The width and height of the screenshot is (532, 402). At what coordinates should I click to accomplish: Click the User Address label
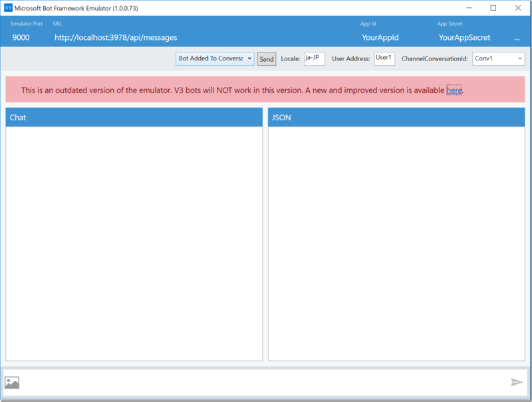click(351, 59)
